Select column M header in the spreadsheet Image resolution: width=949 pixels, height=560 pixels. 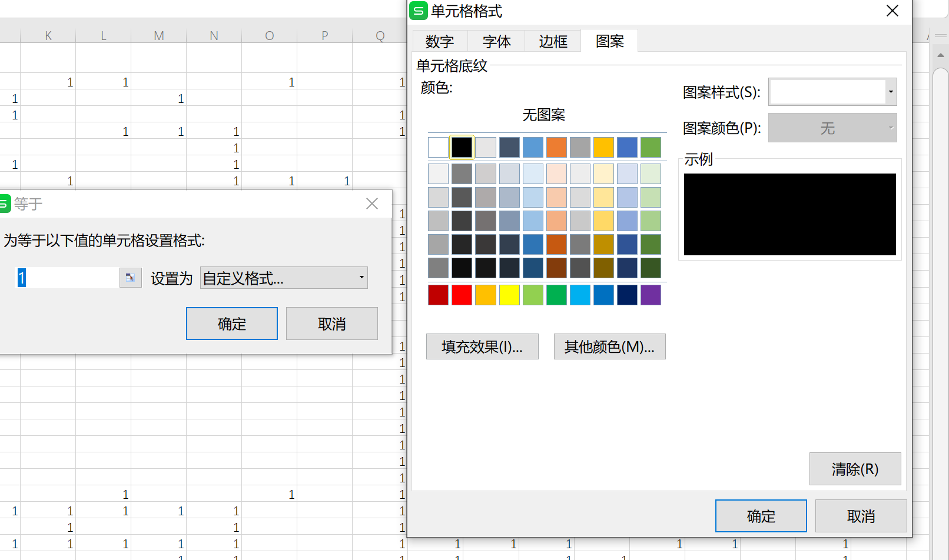click(159, 36)
